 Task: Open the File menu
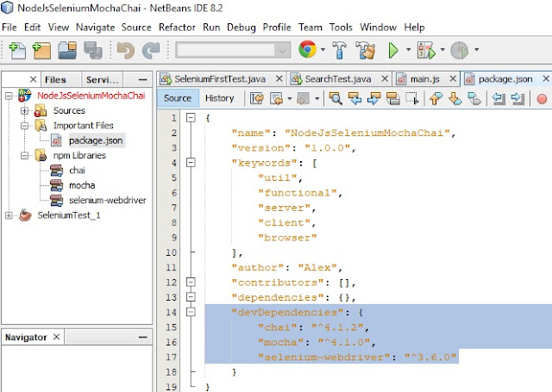[x=9, y=28]
